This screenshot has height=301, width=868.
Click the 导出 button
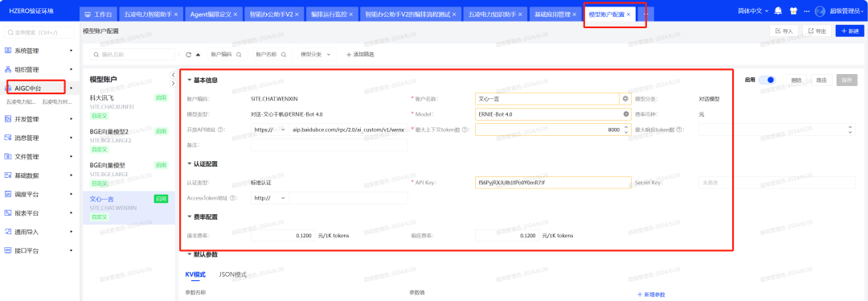coord(817,31)
